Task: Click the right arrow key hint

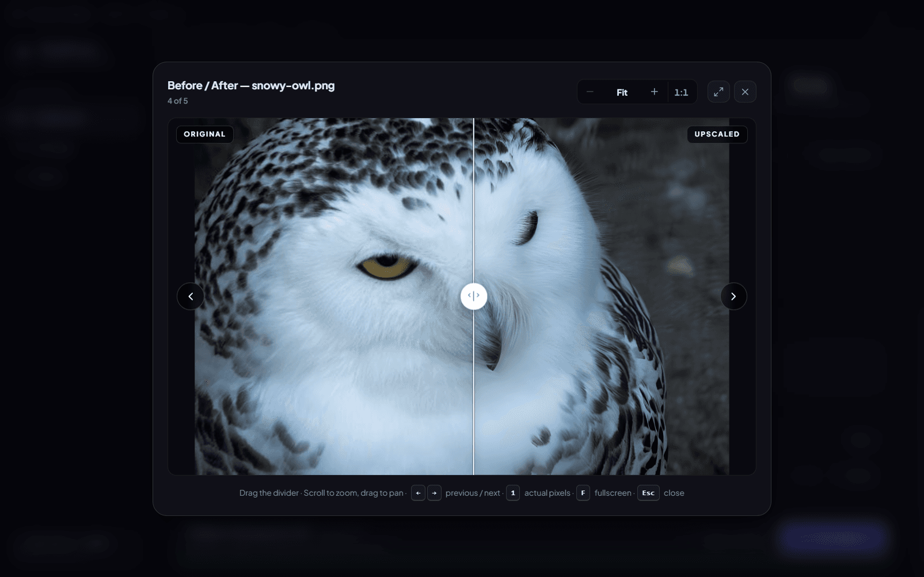Action: pyautogui.click(x=434, y=493)
